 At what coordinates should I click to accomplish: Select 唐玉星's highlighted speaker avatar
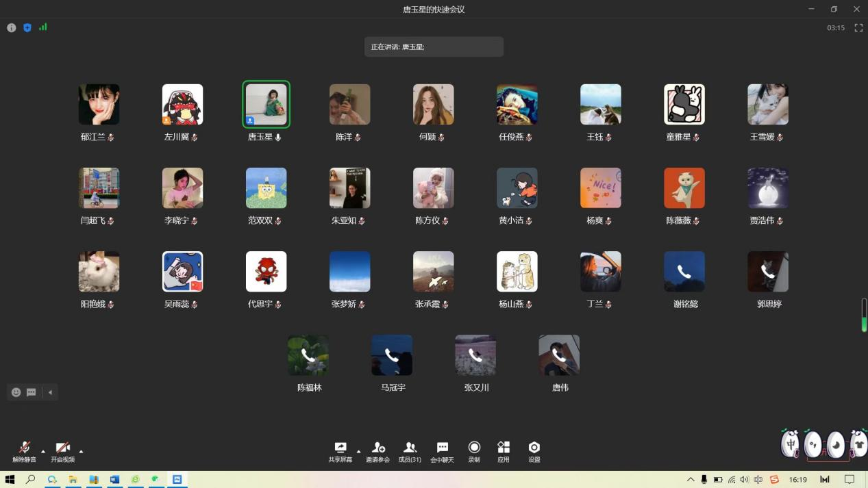(266, 104)
